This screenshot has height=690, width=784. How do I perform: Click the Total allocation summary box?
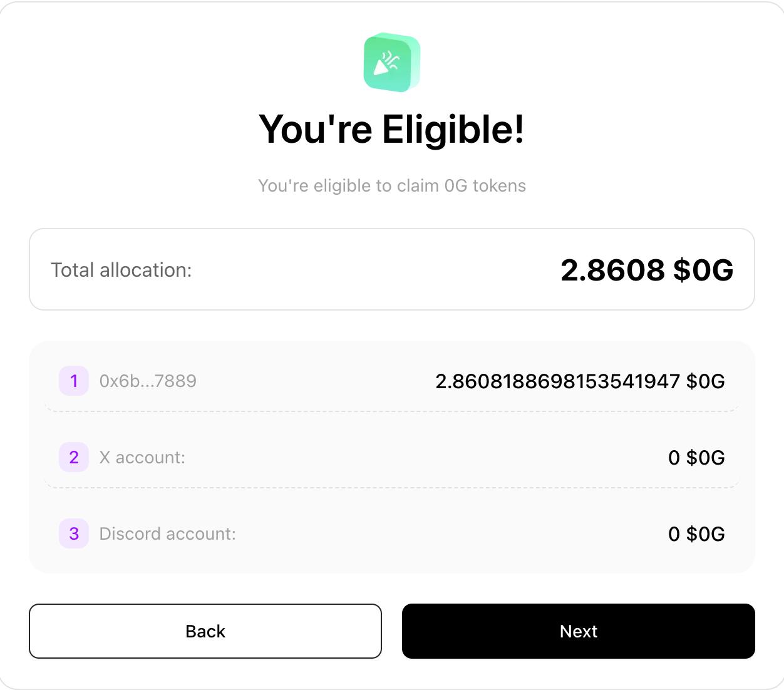point(392,269)
